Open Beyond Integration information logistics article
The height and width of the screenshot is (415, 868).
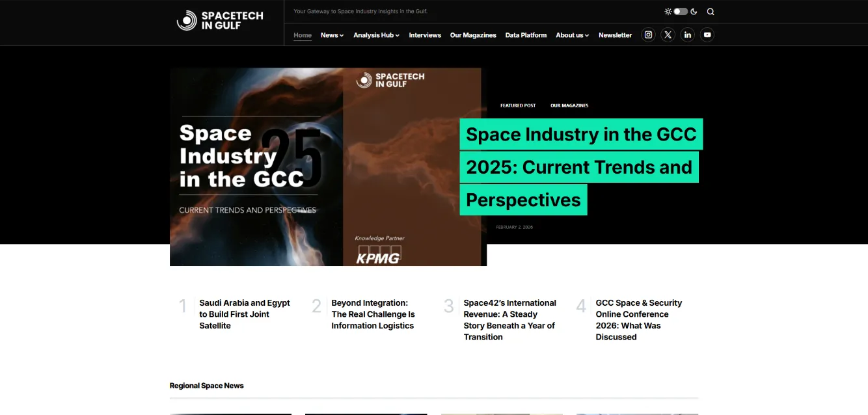coord(373,314)
